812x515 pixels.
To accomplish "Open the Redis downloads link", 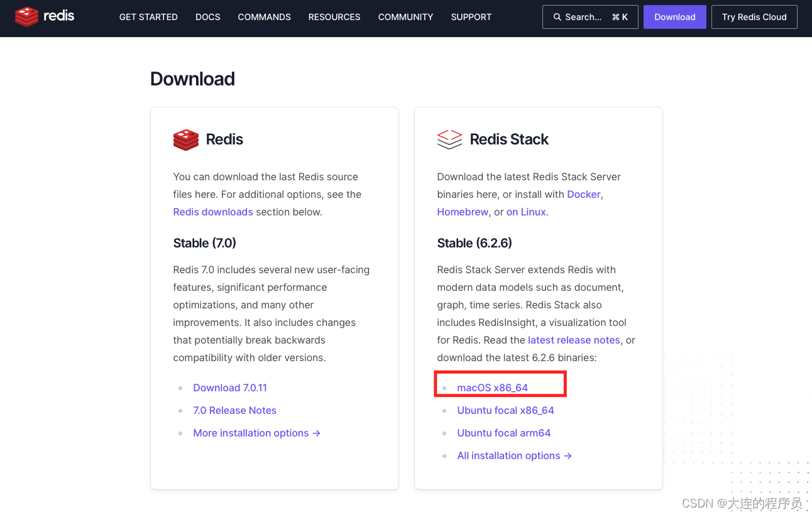I will 212,212.
